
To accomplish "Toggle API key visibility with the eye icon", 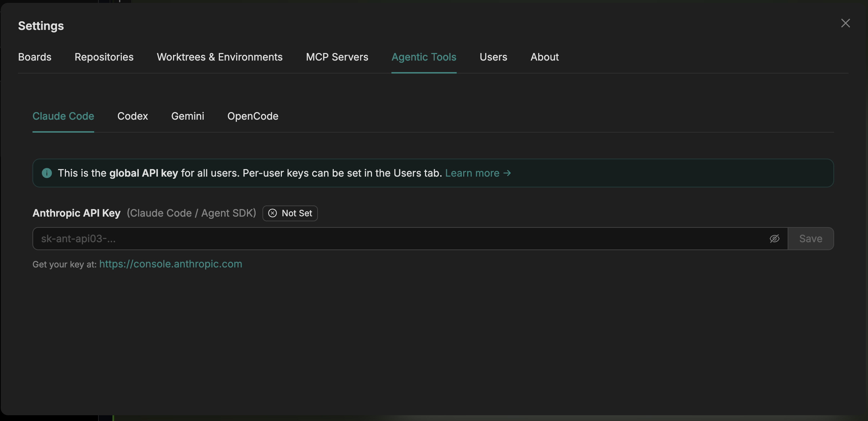I will coord(775,239).
